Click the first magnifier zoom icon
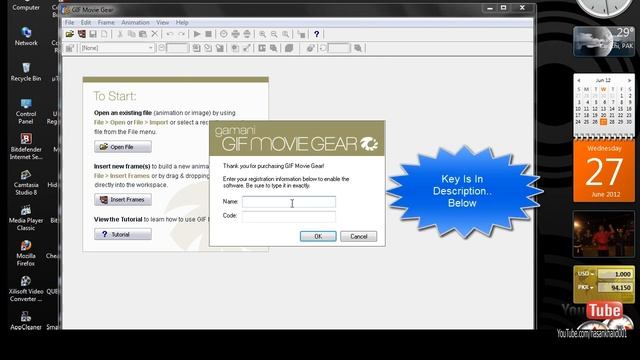This screenshot has height=360, width=640. tap(262, 34)
